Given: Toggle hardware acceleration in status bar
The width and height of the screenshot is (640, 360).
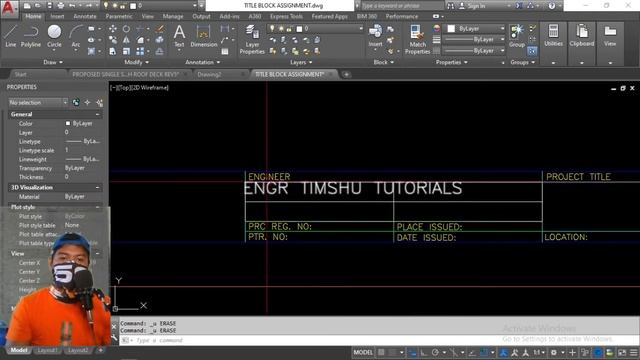Looking at the screenshot, I should coord(598,352).
